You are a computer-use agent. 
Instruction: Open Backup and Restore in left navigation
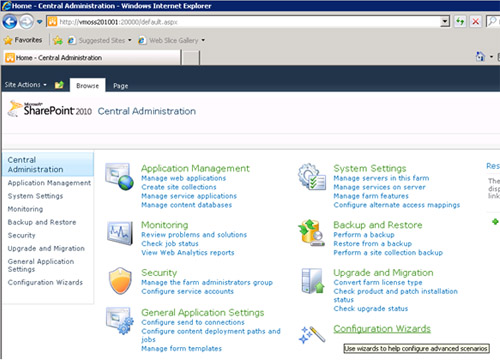tap(42, 222)
